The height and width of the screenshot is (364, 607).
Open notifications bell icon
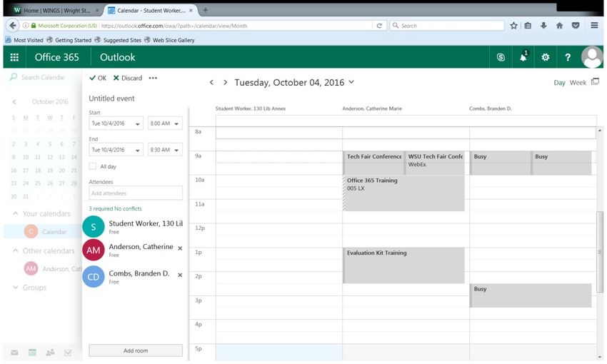pos(523,57)
